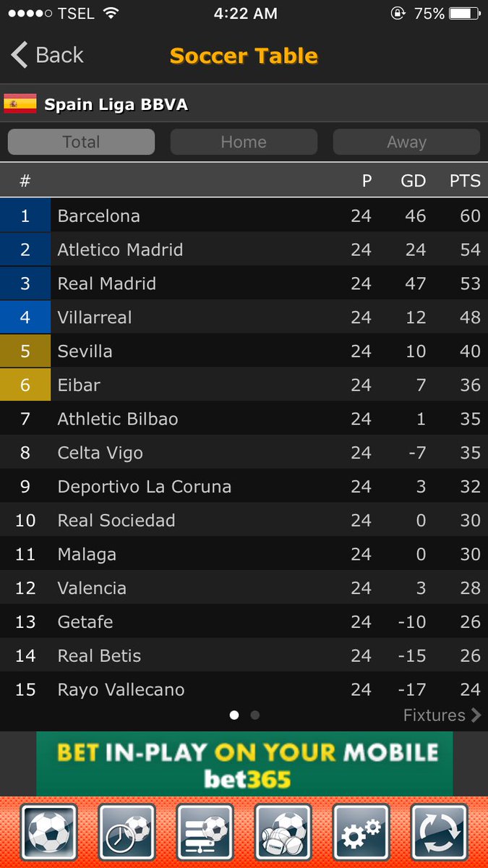
Task: Select the Real Madrid row
Action: (x=244, y=284)
